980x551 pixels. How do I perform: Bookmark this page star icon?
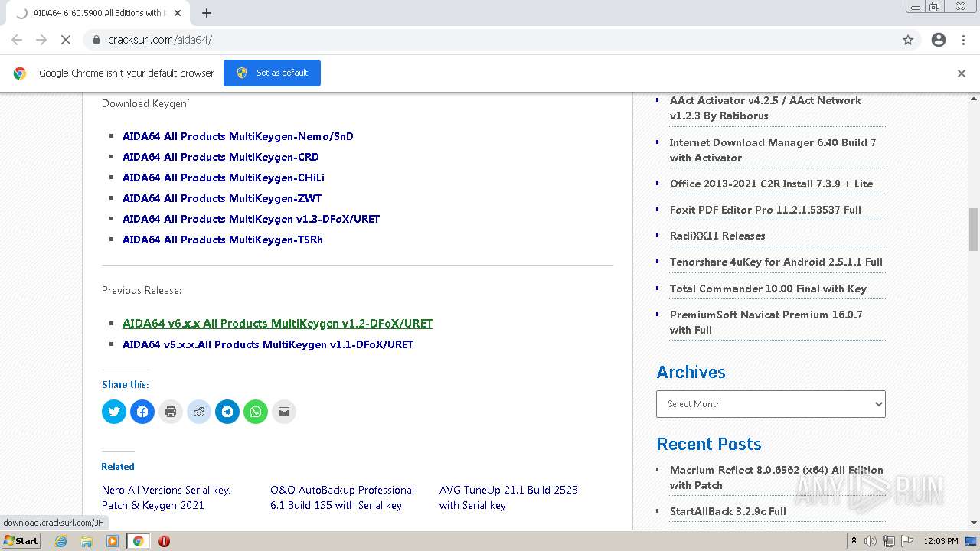click(908, 40)
